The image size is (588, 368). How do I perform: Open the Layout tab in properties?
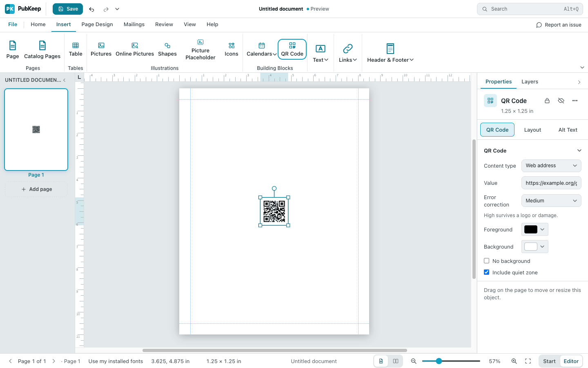[x=532, y=130]
